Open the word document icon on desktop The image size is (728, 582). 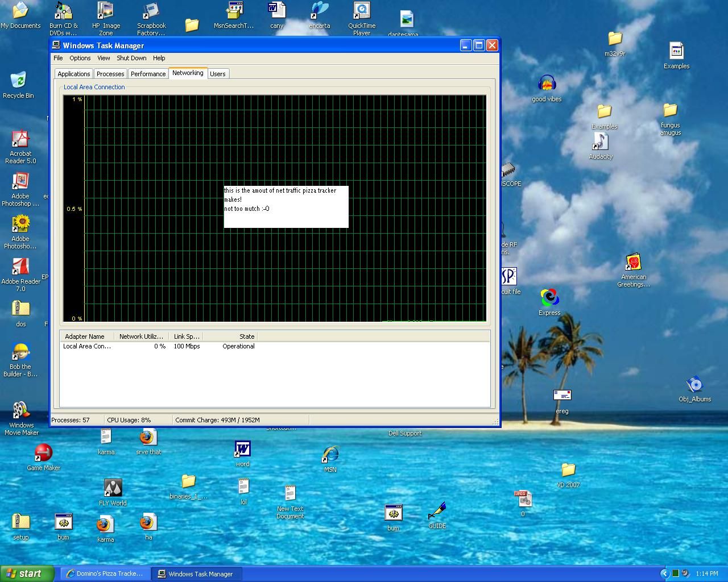[x=243, y=454]
